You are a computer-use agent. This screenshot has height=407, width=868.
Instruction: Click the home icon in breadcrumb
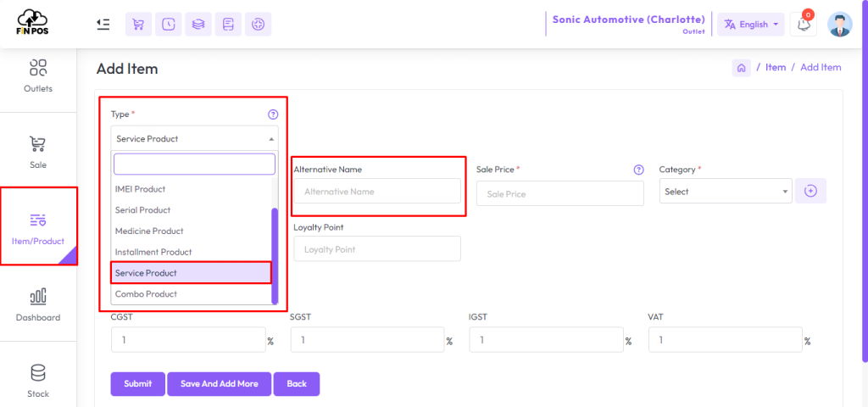point(741,68)
